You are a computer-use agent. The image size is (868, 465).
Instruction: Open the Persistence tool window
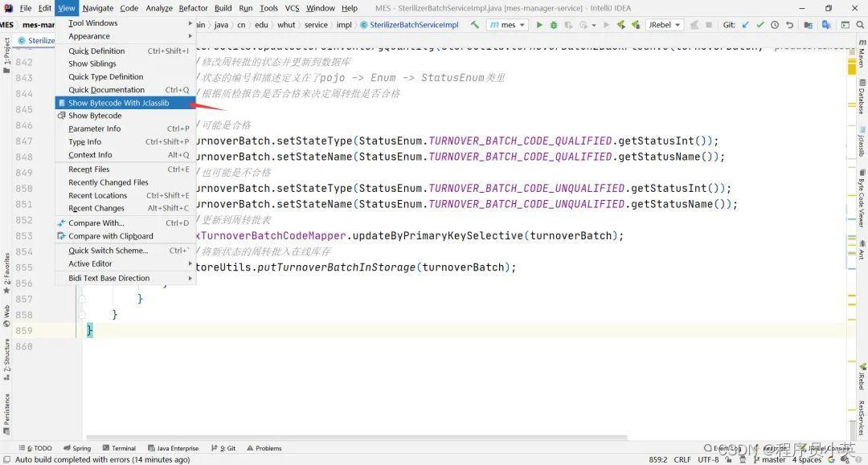6,414
